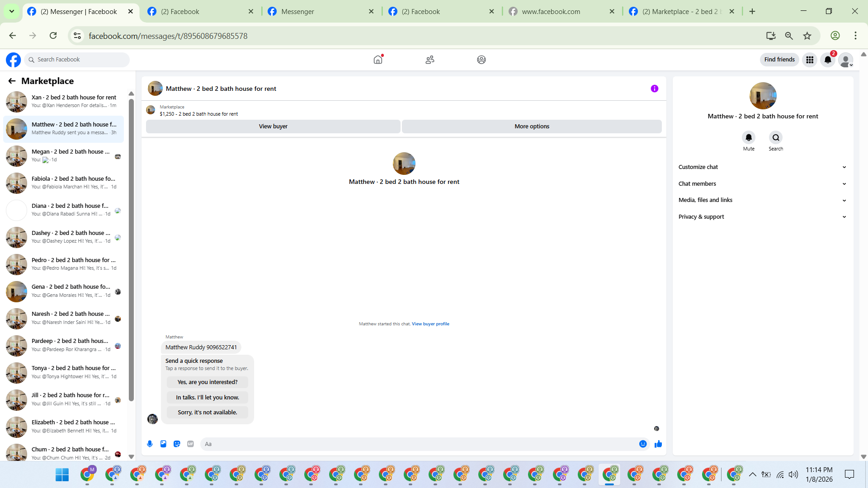This screenshot has height=488, width=868.
Task: Open the Fabiola chat conversation
Action: pos(63,183)
